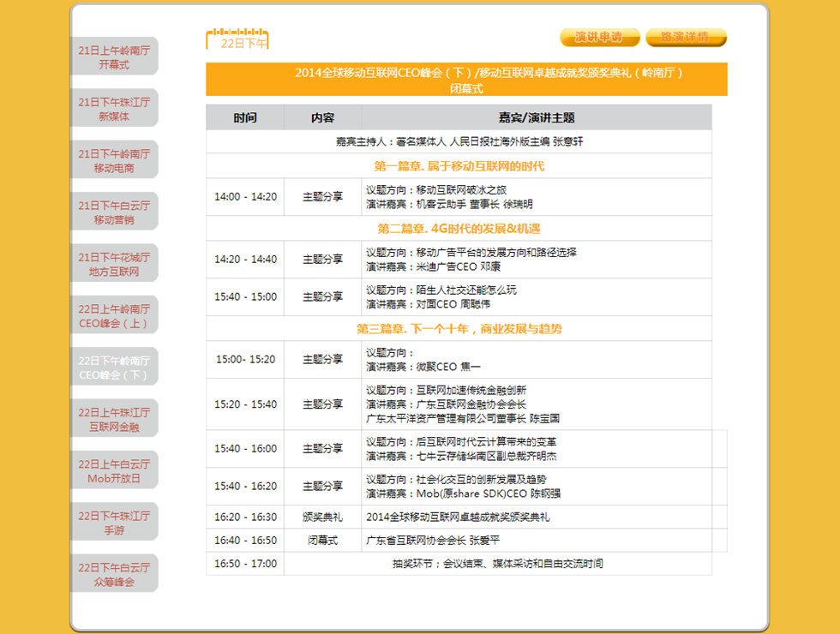Select 微聚CEO 焦一 speaker line

click(x=423, y=367)
